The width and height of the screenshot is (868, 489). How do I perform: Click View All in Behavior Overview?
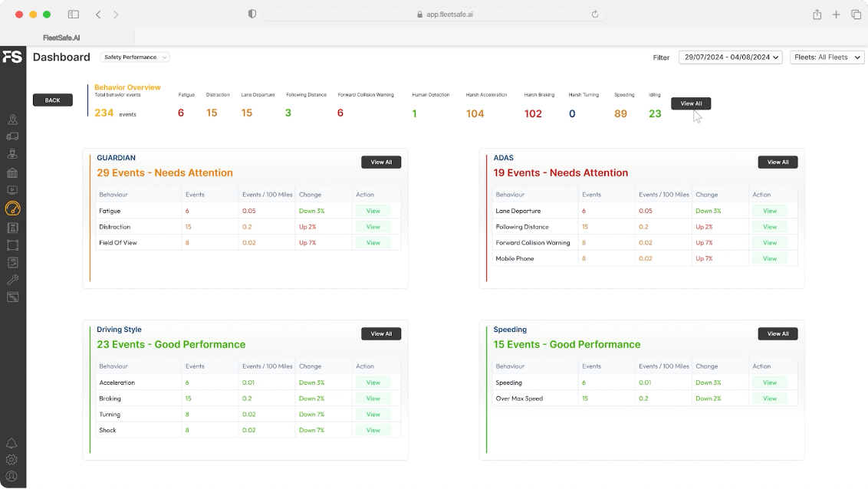tap(691, 103)
